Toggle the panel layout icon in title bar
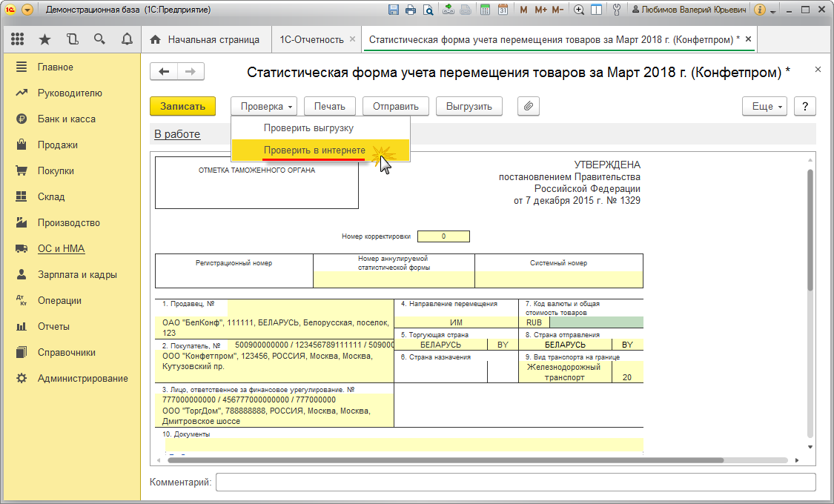 tap(597, 10)
